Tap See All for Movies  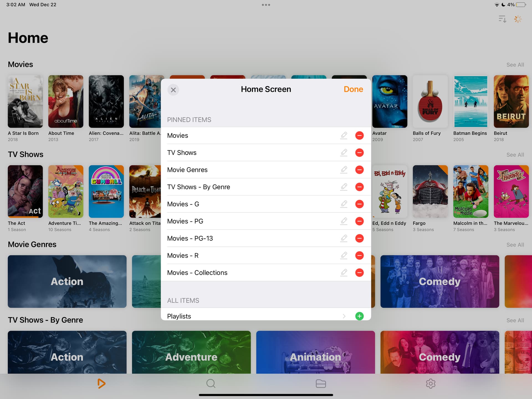point(515,65)
